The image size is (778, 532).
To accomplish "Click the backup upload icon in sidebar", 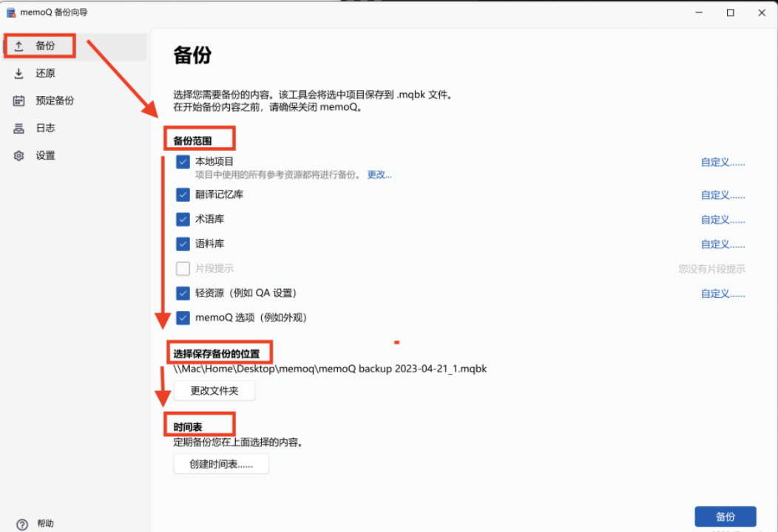I will pos(18,46).
